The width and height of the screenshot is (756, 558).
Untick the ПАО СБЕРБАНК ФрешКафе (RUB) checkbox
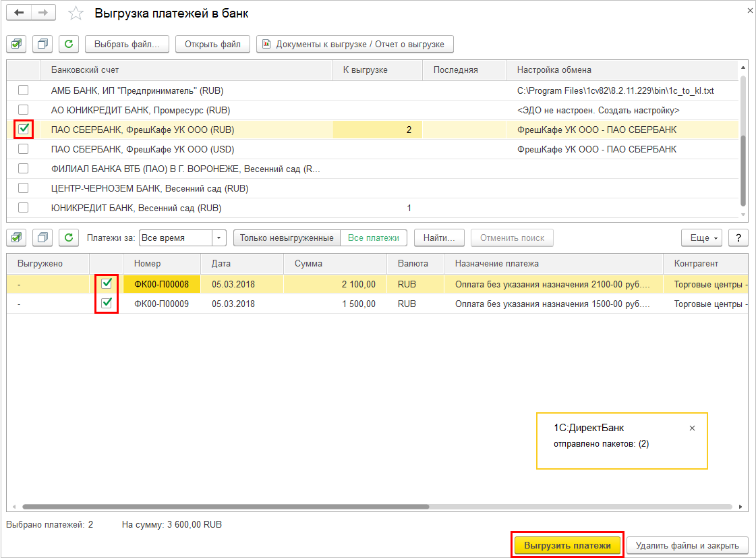coord(23,130)
